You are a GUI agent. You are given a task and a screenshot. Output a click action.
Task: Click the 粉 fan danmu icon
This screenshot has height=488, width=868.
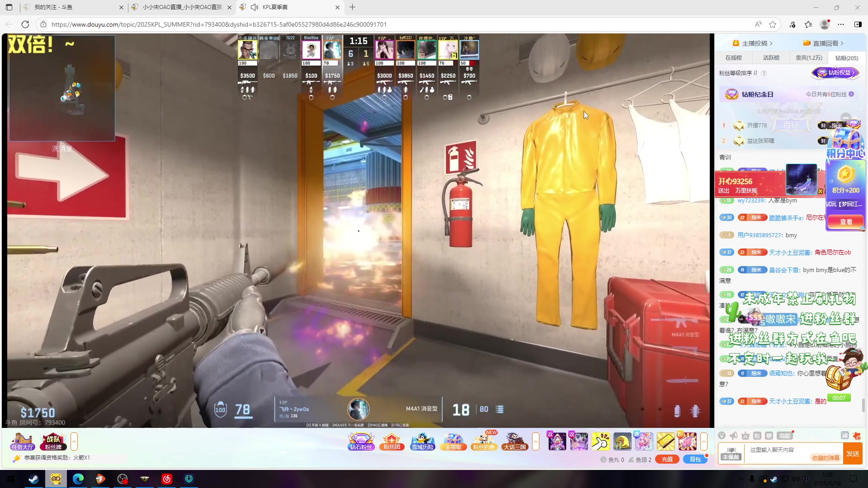tap(757, 436)
